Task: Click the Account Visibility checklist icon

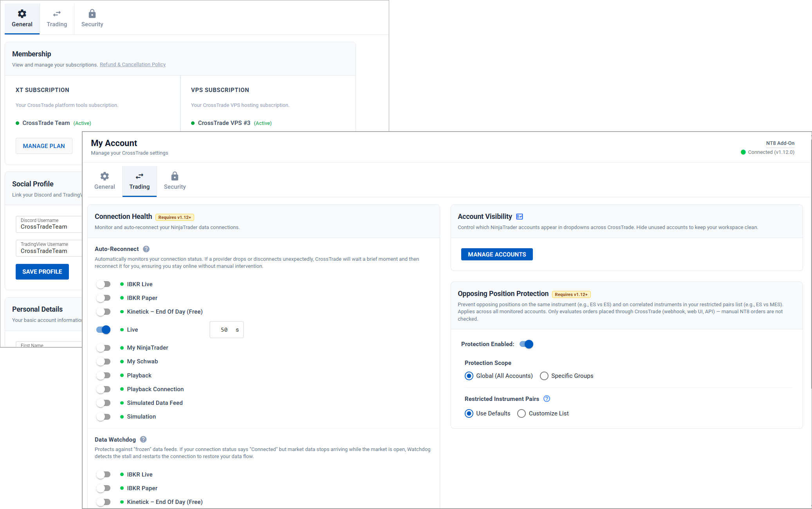Action: (520, 217)
